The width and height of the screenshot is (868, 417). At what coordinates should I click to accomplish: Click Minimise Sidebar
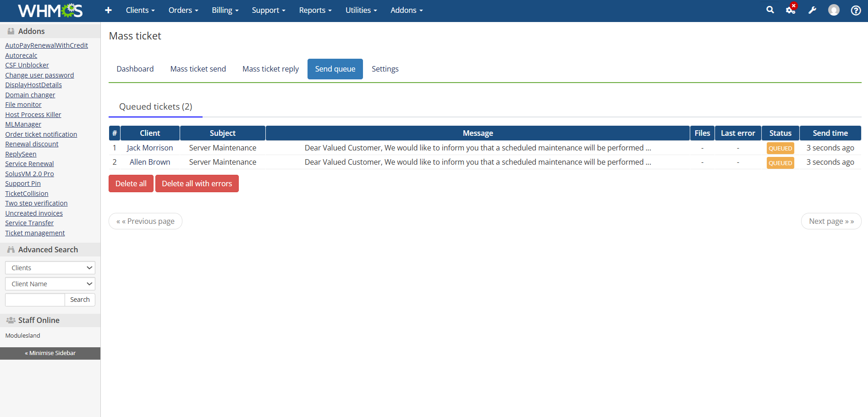(50, 353)
